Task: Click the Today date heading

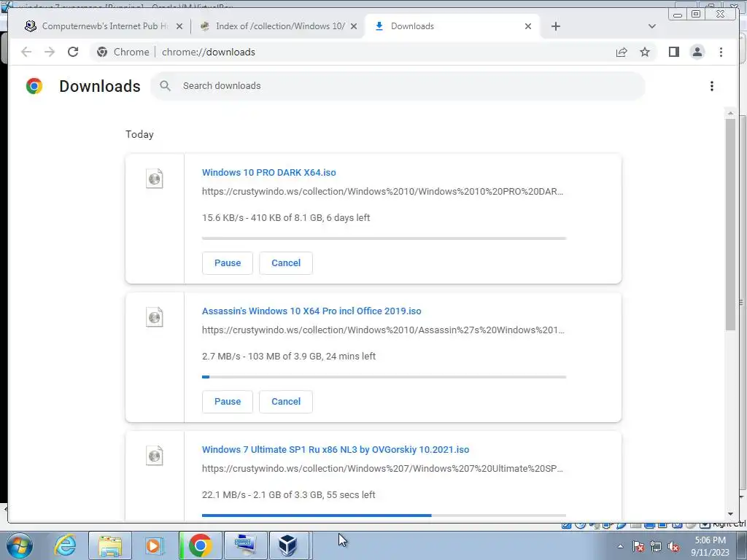Action: click(x=139, y=134)
